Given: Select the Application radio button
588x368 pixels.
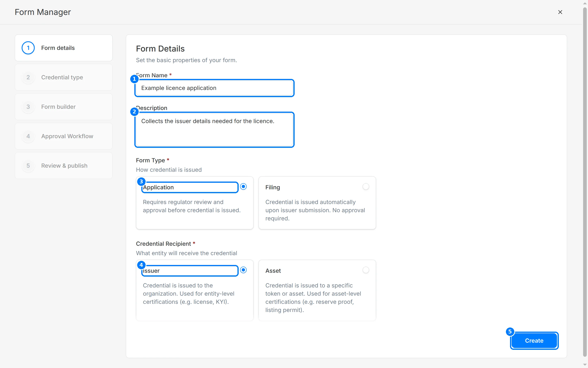Looking at the screenshot, I should pyautogui.click(x=243, y=186).
